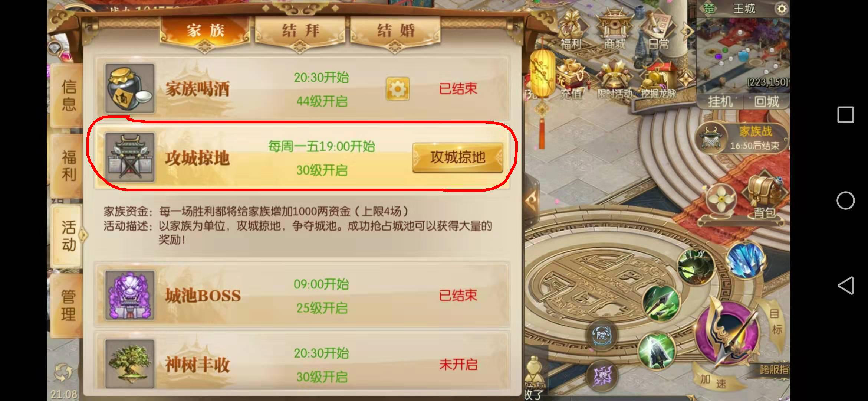The width and height of the screenshot is (868, 401).
Task: Toggle 挂机 auto-battle mode
Action: pyautogui.click(x=720, y=101)
